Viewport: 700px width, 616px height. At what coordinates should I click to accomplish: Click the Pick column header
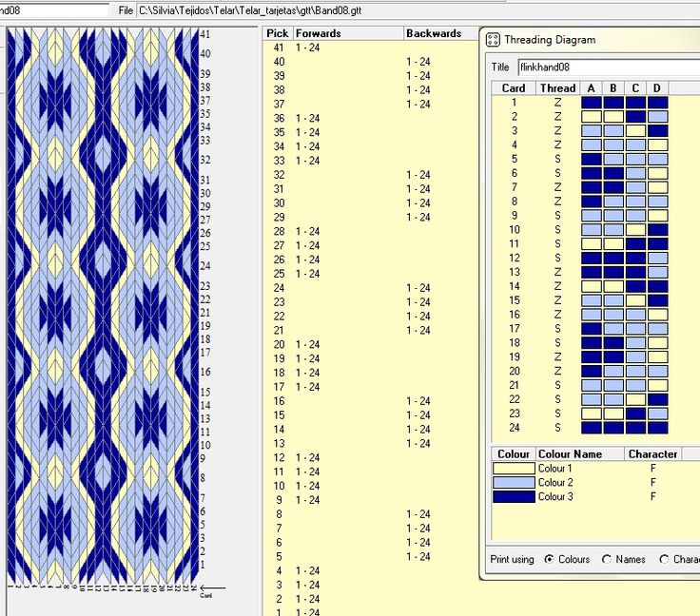tap(278, 33)
